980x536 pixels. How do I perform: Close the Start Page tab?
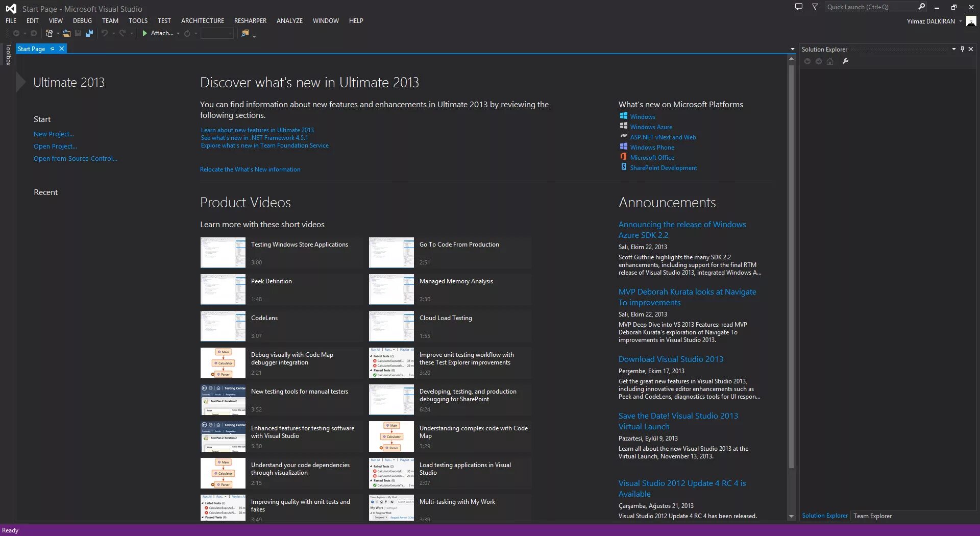click(x=62, y=48)
